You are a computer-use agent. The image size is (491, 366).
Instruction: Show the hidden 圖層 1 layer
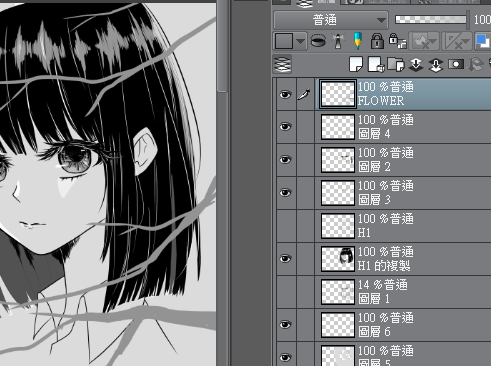click(x=286, y=292)
